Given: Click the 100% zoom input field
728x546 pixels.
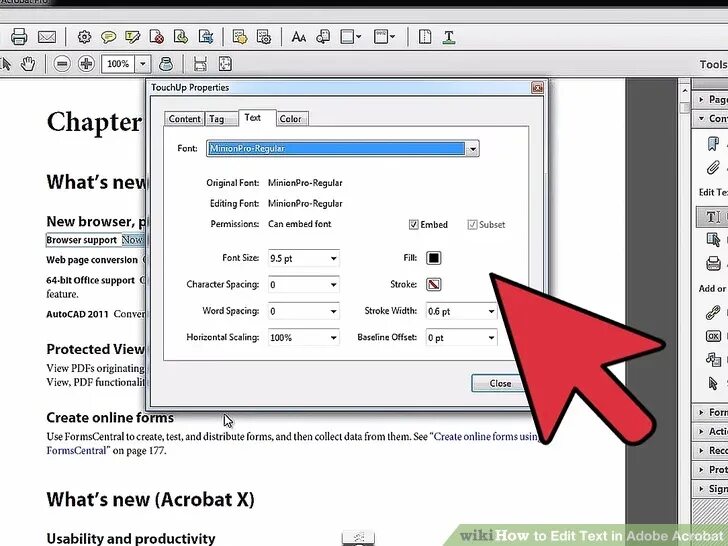Looking at the screenshot, I should pyautogui.click(x=118, y=64).
